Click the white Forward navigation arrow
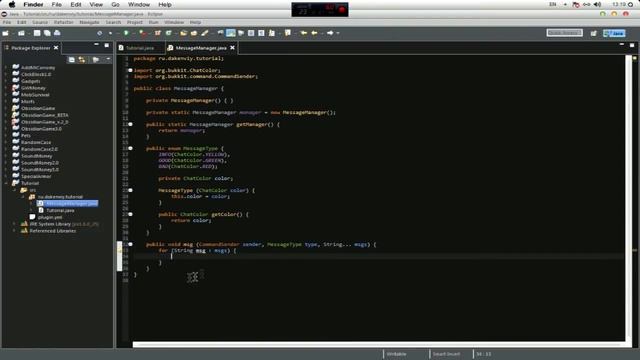This screenshot has width=640, height=360. pos(330,33)
